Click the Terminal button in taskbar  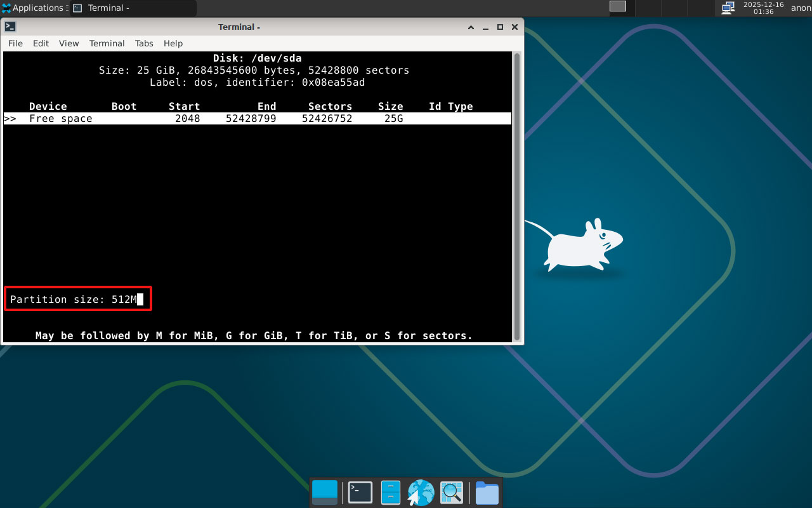coord(133,8)
